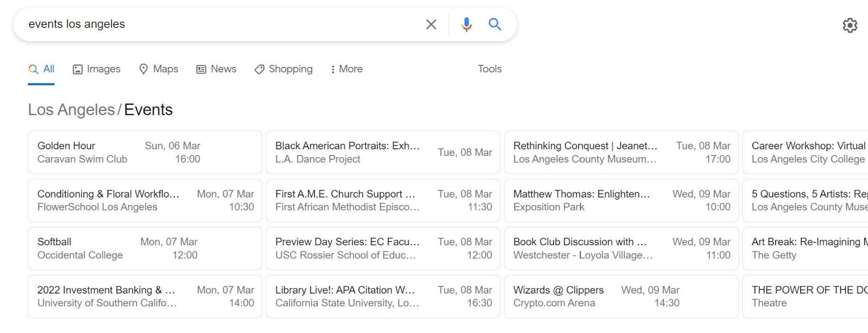Click the image icon on the Images tab
This screenshot has width=868, height=333.
(78, 69)
